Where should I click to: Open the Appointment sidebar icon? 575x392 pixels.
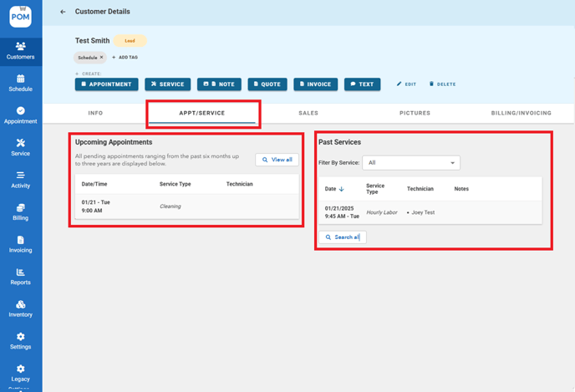click(20, 115)
